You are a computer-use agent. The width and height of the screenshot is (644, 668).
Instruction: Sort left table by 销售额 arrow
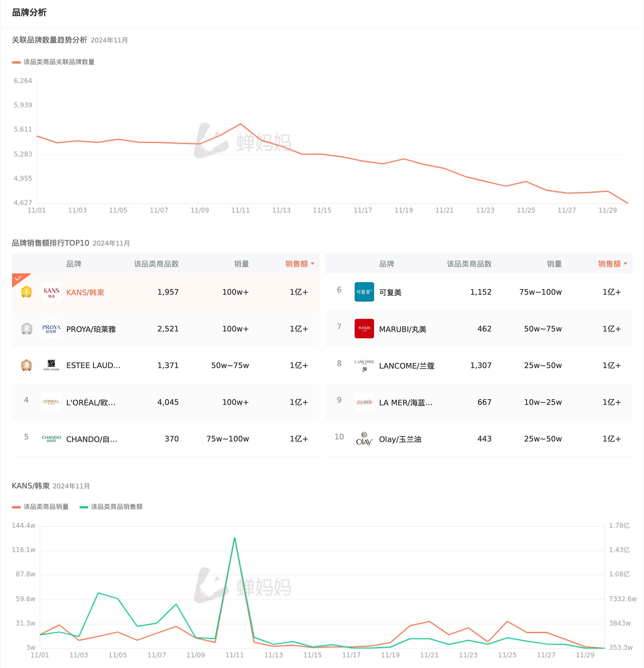click(313, 264)
